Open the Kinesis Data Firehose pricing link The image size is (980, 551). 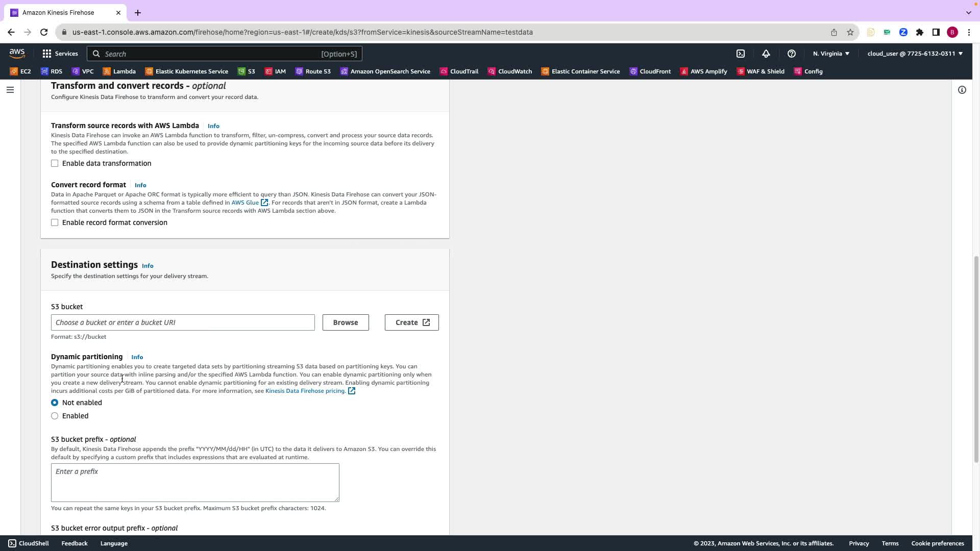[305, 391]
